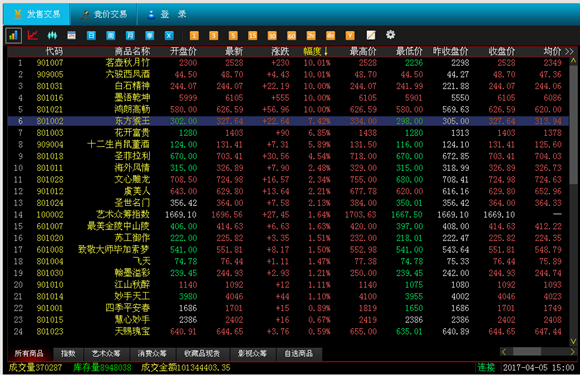Sort by 昨收盘价 column header
The width and height of the screenshot is (582, 377).
pyautogui.click(x=451, y=52)
